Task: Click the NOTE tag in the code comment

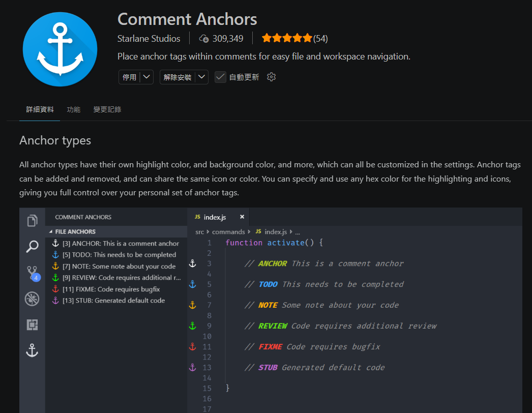Action: tap(268, 305)
